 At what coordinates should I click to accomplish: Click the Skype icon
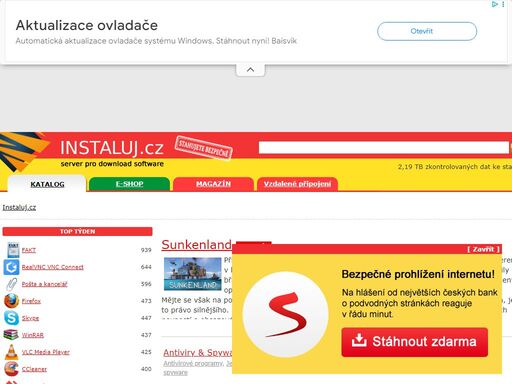coord(11,318)
